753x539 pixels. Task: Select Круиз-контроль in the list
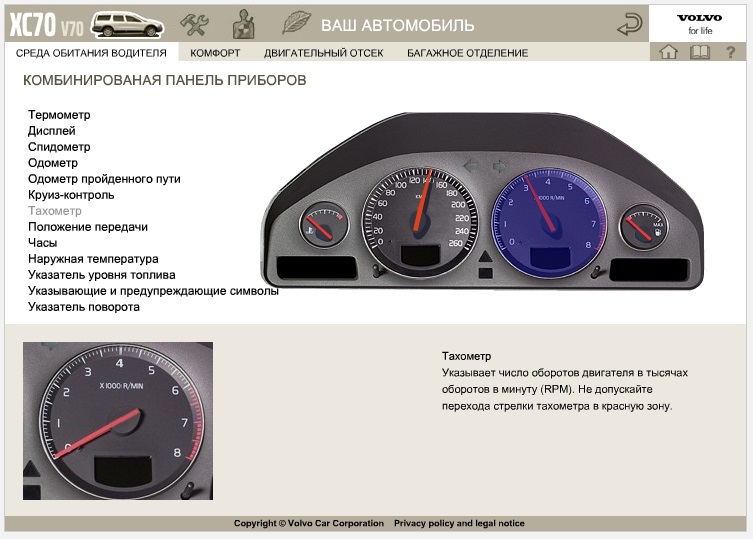pos(71,195)
